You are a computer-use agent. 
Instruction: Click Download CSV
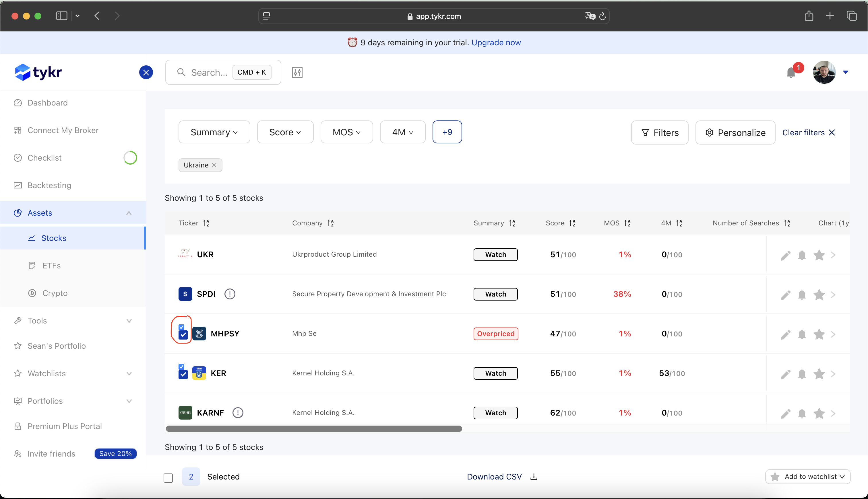click(502, 477)
